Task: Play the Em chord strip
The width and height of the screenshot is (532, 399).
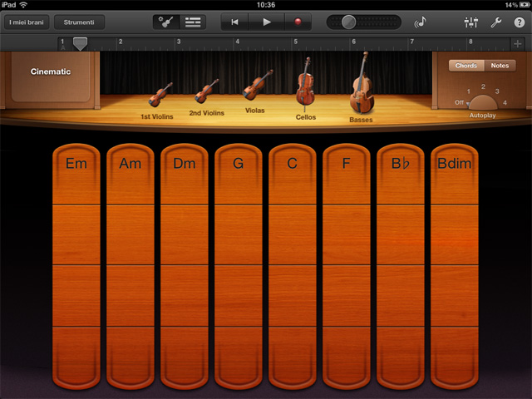Action: 76,266
